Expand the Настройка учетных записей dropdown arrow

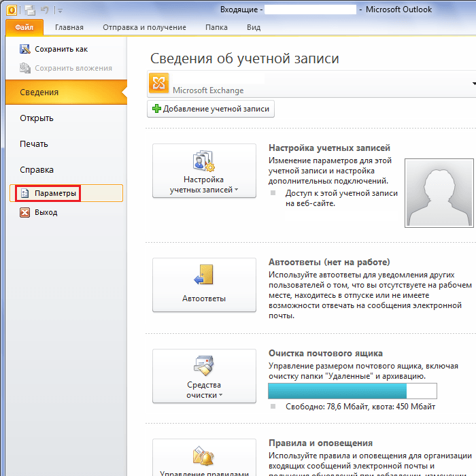click(x=237, y=190)
